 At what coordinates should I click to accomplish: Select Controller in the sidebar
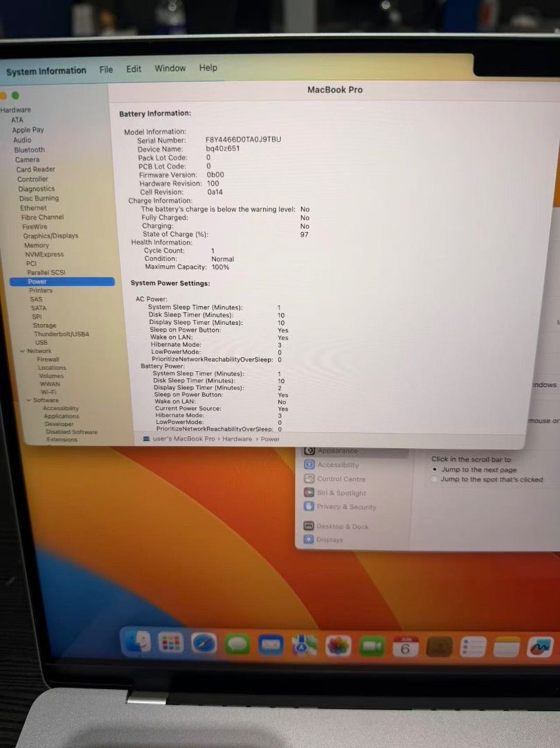(33, 179)
